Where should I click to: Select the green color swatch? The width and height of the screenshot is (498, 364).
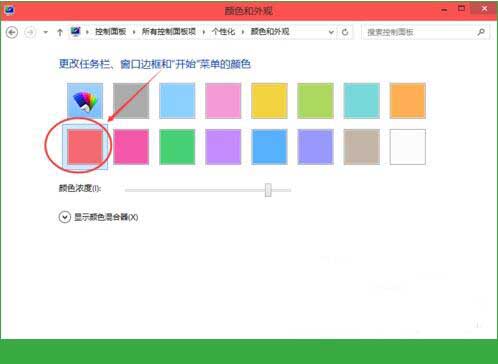point(177,147)
